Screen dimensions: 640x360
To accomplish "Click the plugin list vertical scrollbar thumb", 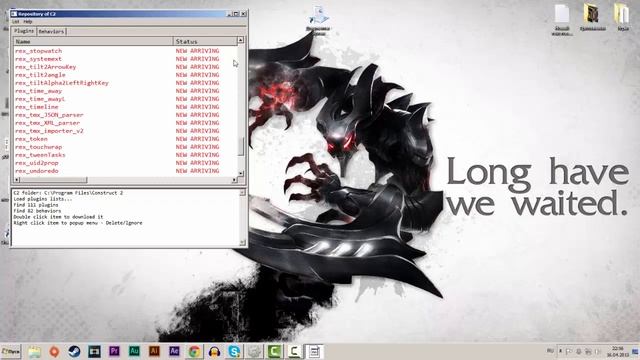I will click(x=240, y=147).
